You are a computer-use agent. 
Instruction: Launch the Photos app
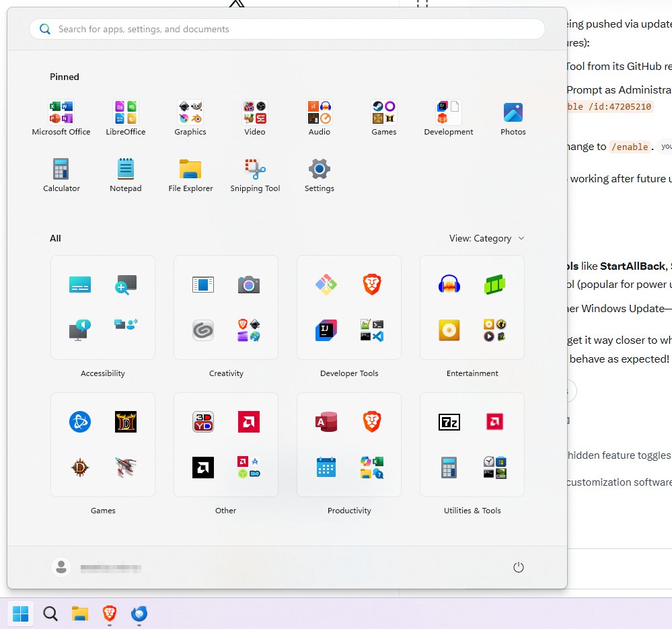(513, 118)
